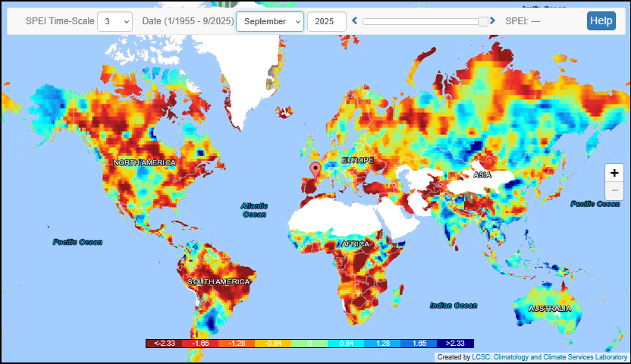The image size is (631, 364).
Task: Click the EUROPE map label
Action: click(357, 160)
